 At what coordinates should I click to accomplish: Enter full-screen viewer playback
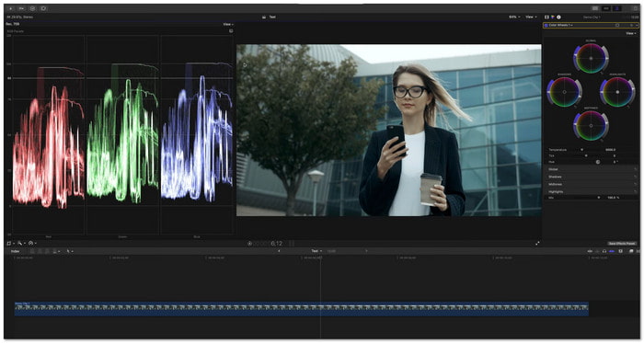(537, 244)
